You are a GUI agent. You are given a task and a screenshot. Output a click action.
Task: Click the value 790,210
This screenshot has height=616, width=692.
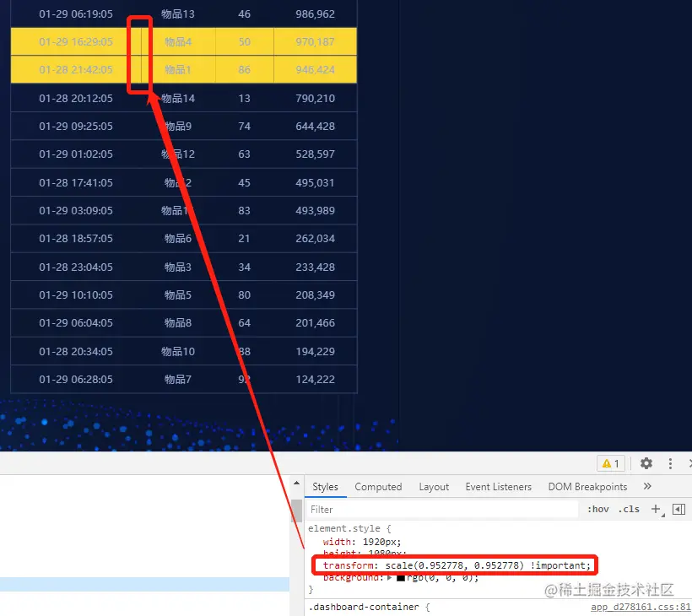point(315,98)
